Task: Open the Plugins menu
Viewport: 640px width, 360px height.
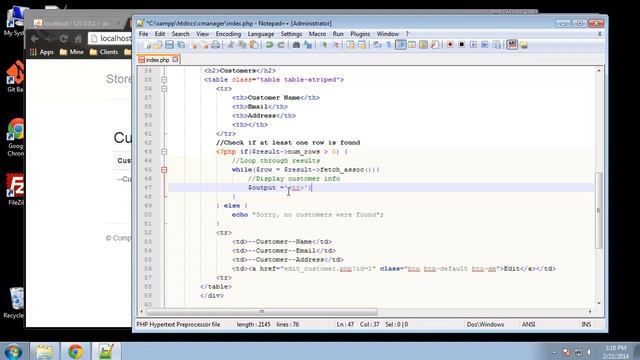Action: (x=360, y=34)
